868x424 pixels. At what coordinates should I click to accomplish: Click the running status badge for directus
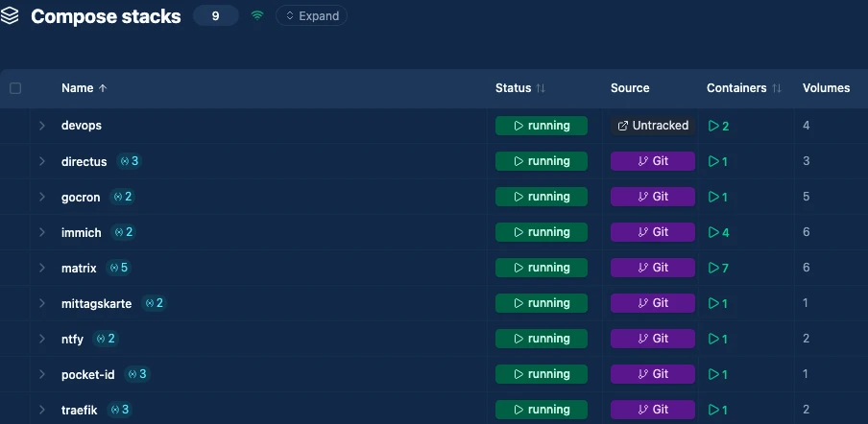click(542, 161)
